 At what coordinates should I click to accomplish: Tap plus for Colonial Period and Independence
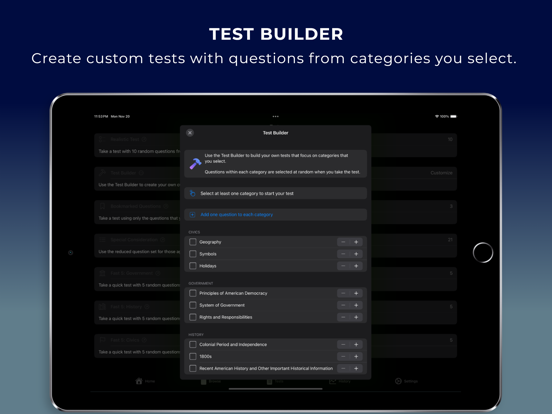click(x=356, y=345)
